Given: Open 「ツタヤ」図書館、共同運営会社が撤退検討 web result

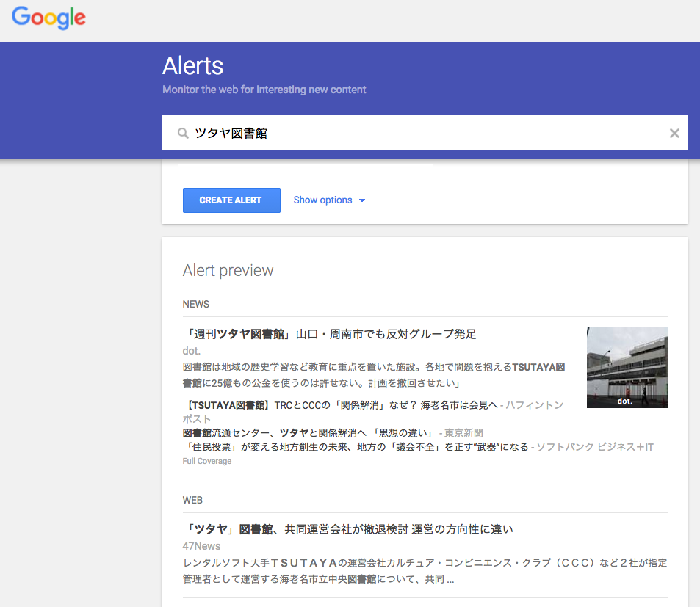Looking at the screenshot, I should point(347,529).
